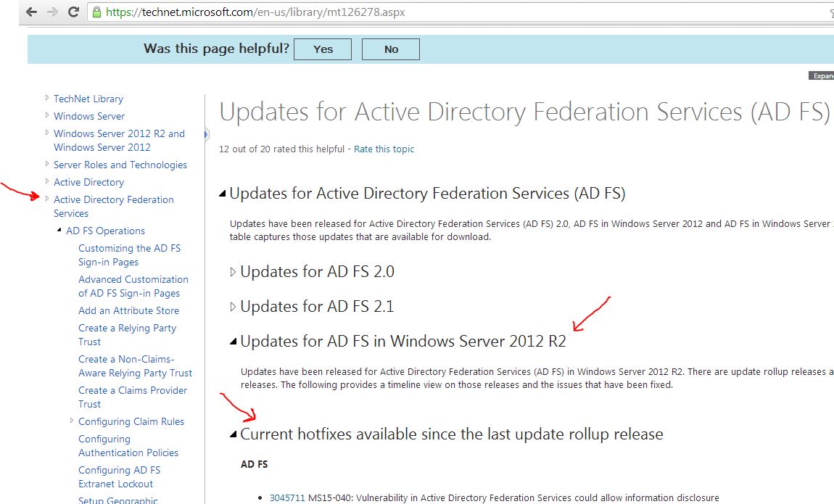Click the address bar URL field
This screenshot has width=834, height=504.
click(x=435, y=12)
